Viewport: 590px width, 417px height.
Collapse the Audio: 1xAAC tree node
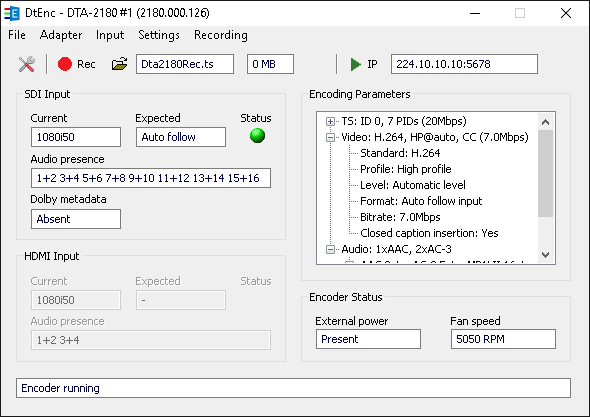tap(330, 249)
